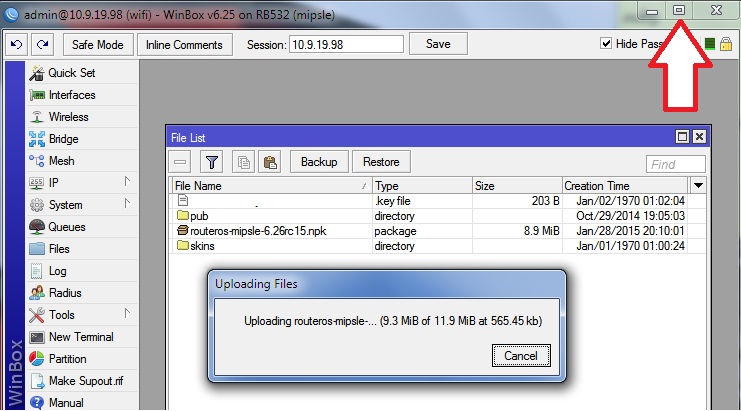Toggle Safe Mode
The width and height of the screenshot is (741, 411).
[x=98, y=44]
